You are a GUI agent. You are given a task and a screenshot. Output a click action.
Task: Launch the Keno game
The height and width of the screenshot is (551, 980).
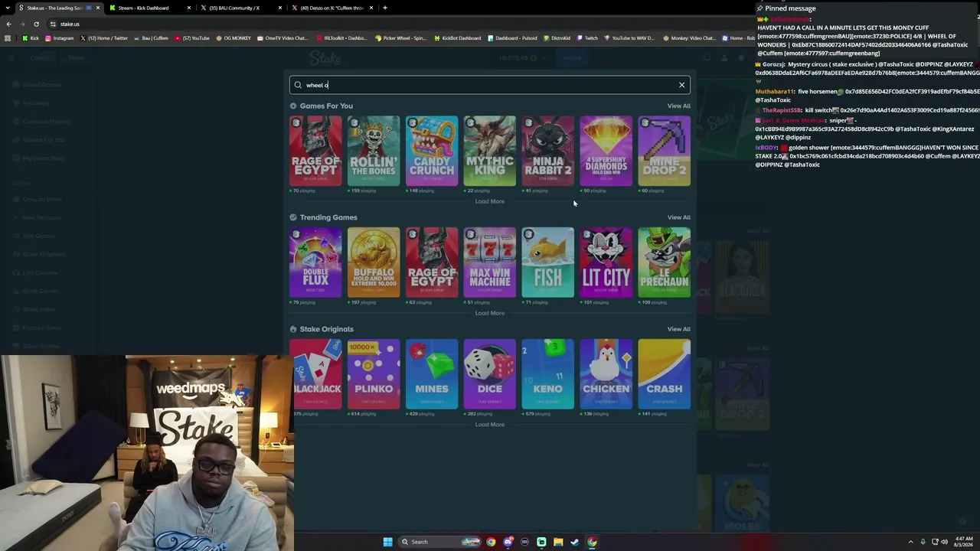tap(548, 374)
